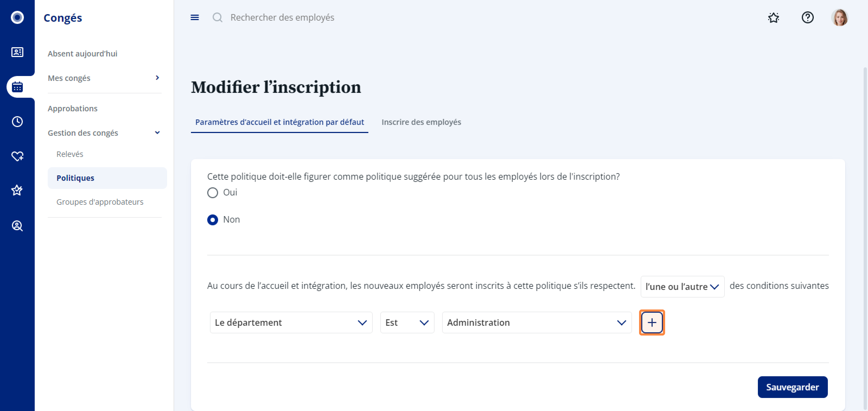Viewport: 868px width, 411px height.
Task: Toggle the hamburger menu icon
Action: coord(195,18)
